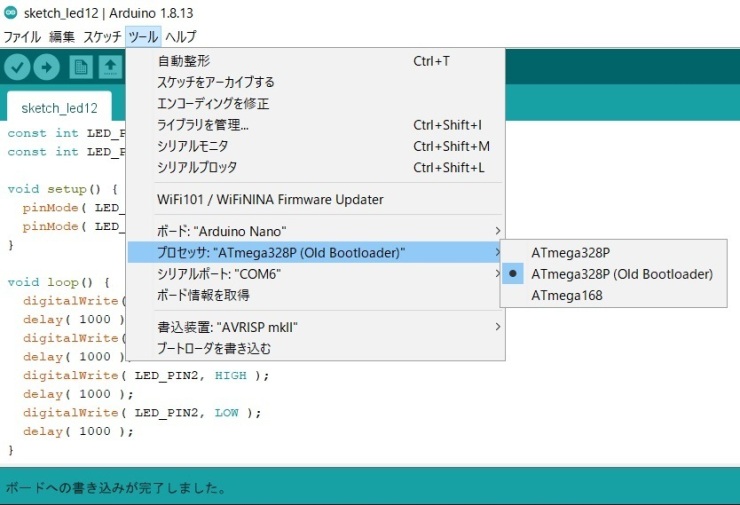Click the Open sketch up-arrow icon

click(x=110, y=67)
